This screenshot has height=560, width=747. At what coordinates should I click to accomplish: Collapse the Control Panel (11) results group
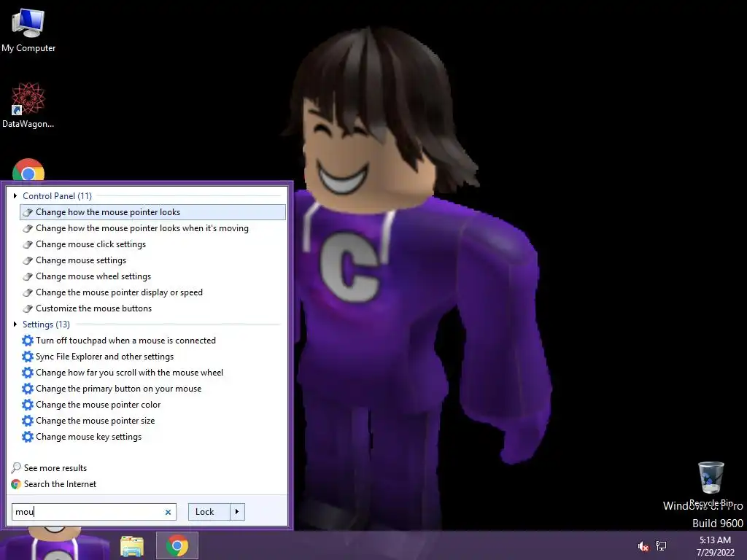(x=15, y=195)
